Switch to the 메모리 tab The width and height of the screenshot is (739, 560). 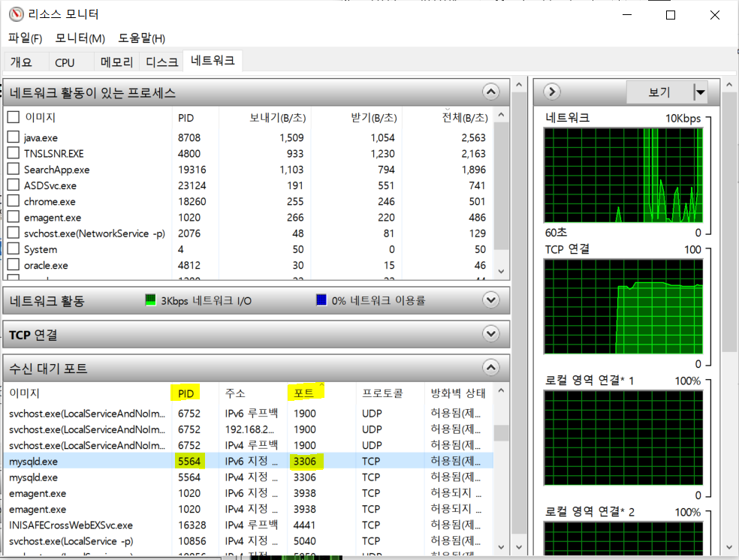click(116, 62)
